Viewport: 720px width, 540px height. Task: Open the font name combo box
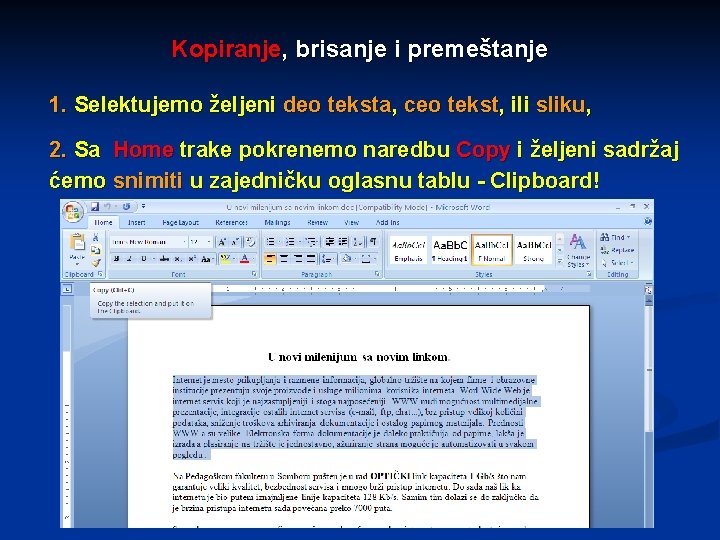pyautogui.click(x=149, y=242)
